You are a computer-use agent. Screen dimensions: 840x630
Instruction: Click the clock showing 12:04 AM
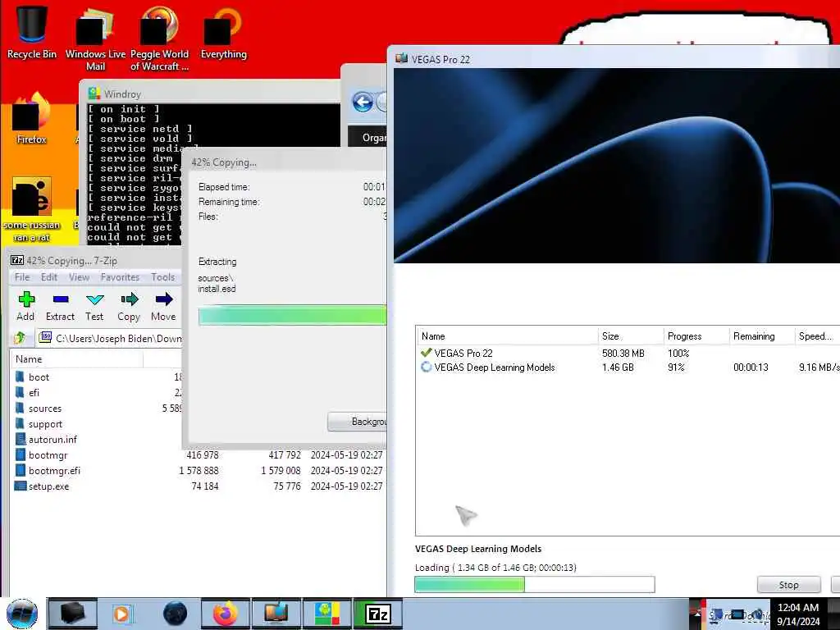(x=798, y=614)
